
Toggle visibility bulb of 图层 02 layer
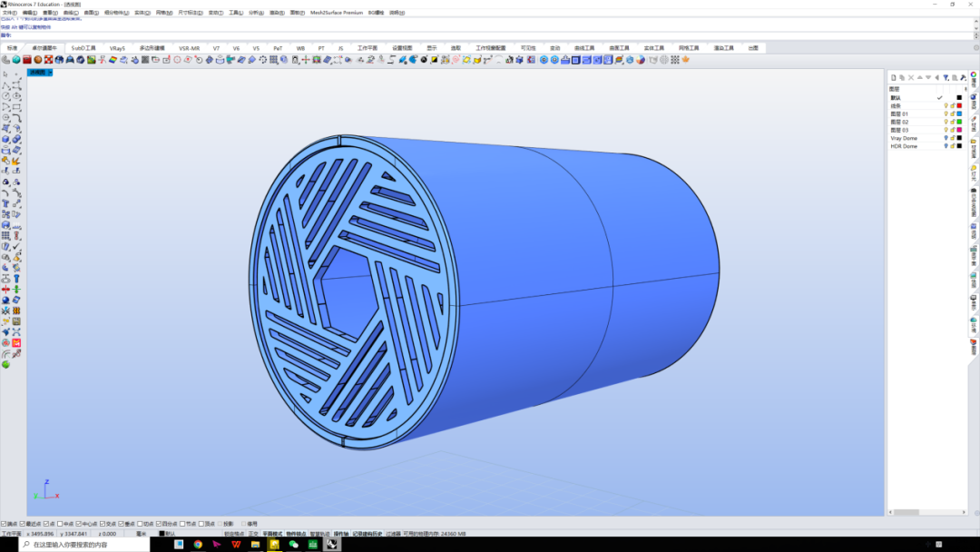coord(946,122)
